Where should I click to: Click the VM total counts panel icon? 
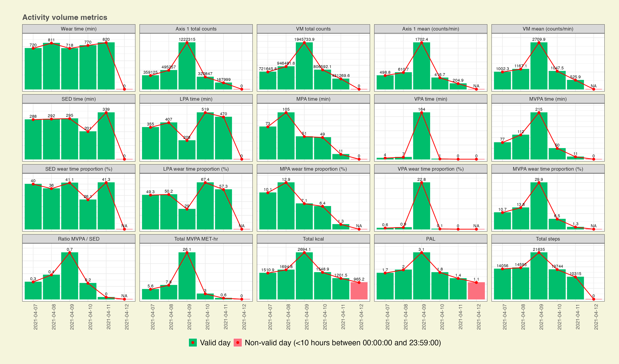coord(309,29)
